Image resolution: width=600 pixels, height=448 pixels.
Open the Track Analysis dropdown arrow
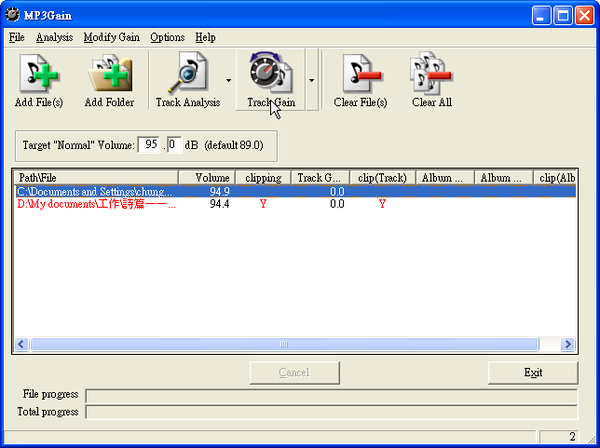click(x=228, y=80)
